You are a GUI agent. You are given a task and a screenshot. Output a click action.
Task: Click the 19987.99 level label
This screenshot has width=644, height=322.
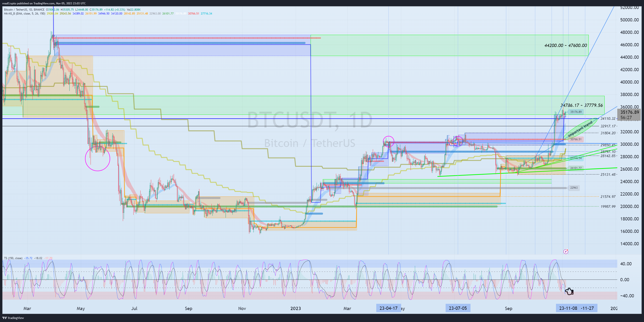608,207
